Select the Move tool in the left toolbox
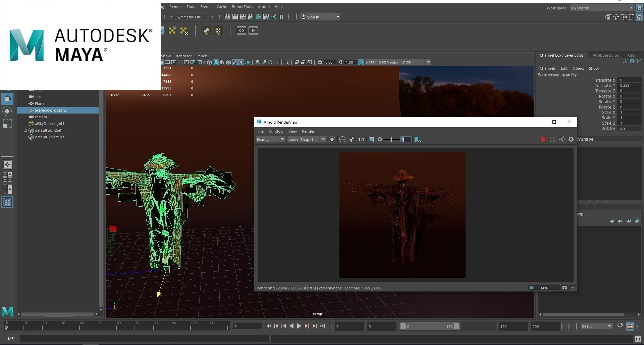 click(7, 99)
